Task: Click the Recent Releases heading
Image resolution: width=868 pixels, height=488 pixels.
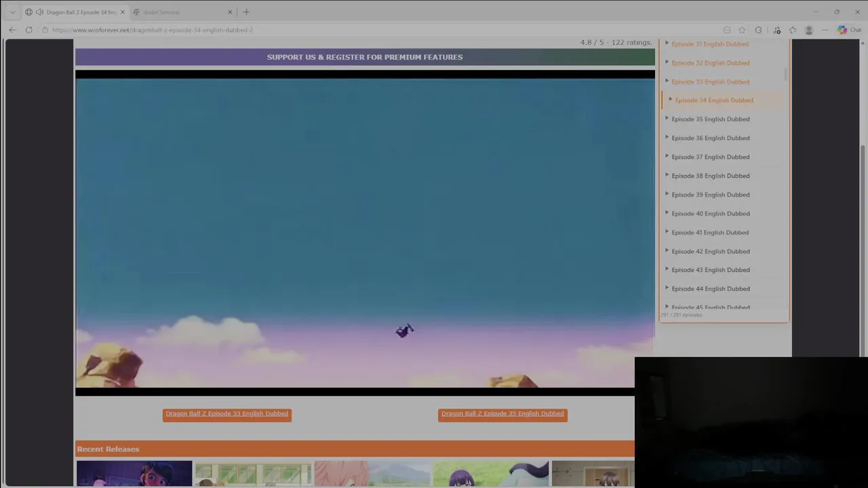Action: coord(108,449)
